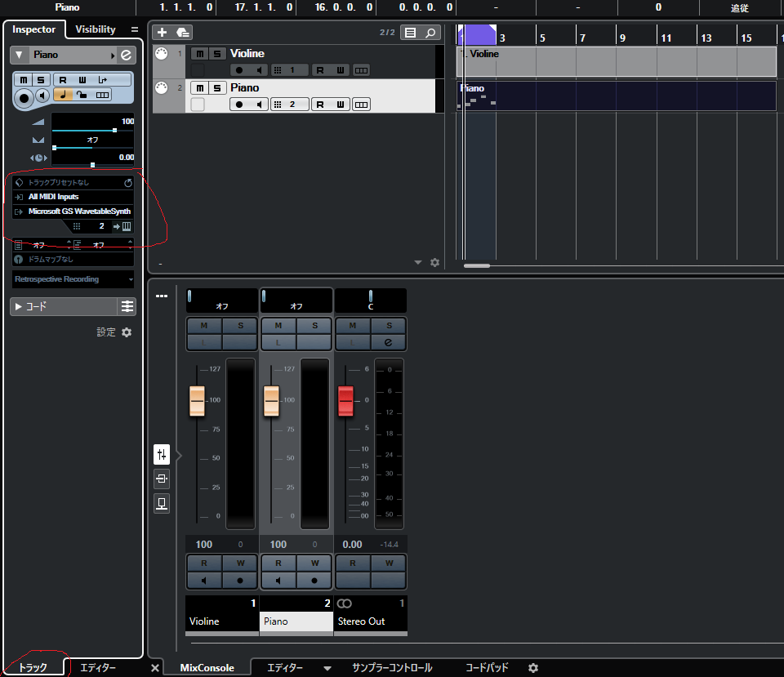Click lane display icon on Piano track
The height and width of the screenshot is (677, 784).
[361, 105]
